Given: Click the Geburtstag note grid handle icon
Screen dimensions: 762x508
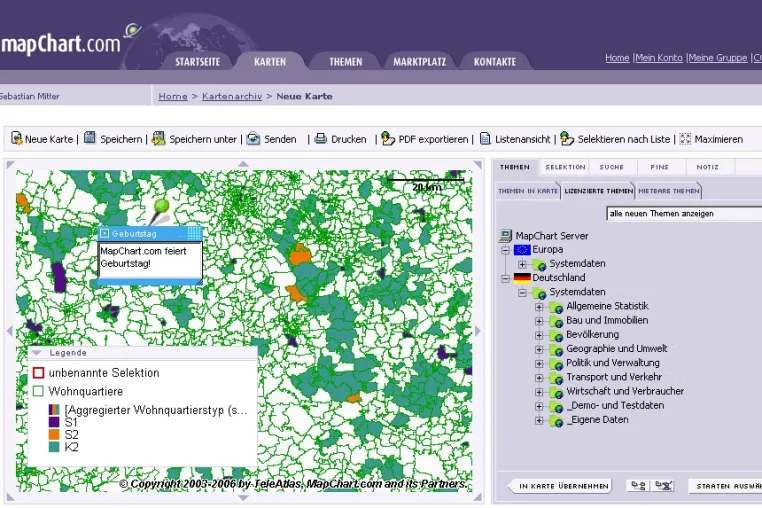Looking at the screenshot, I should pos(194,233).
